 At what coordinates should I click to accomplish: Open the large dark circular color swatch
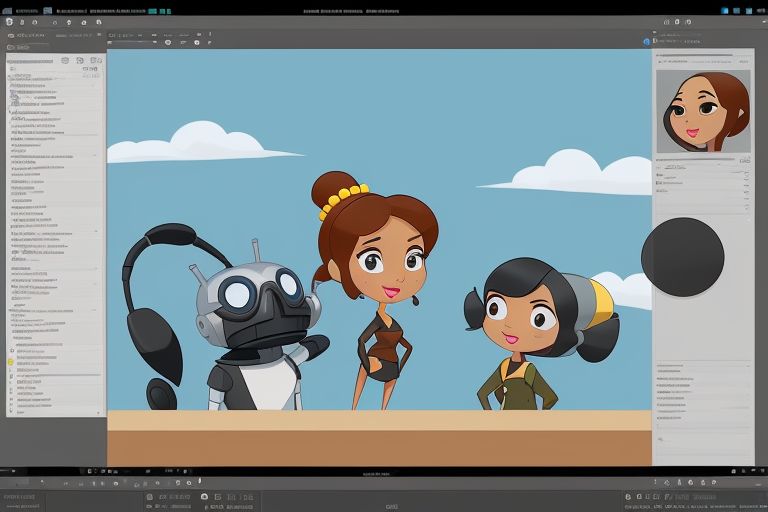tap(683, 257)
